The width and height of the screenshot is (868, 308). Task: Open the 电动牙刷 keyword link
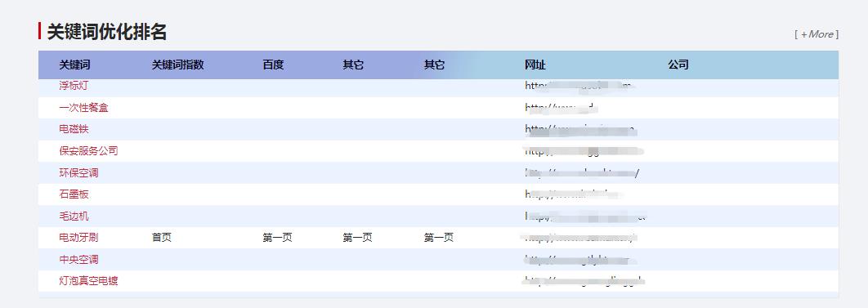tap(78, 238)
